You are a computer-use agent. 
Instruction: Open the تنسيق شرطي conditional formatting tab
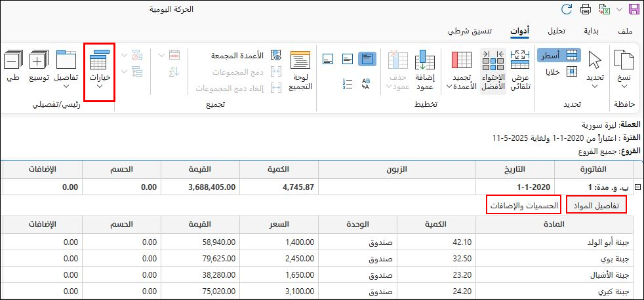tap(470, 31)
